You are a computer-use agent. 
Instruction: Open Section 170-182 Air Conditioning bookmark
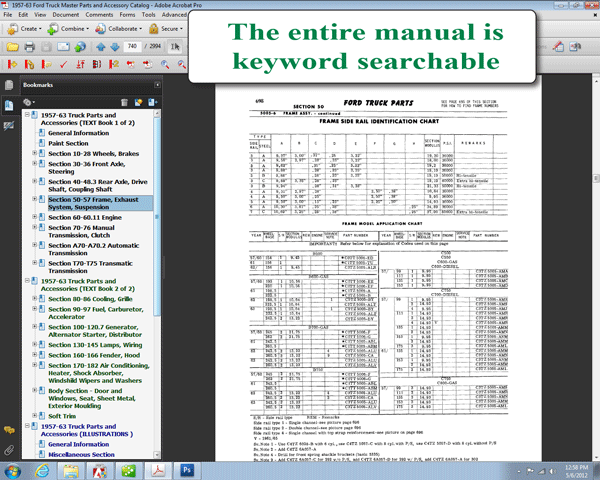(99, 373)
